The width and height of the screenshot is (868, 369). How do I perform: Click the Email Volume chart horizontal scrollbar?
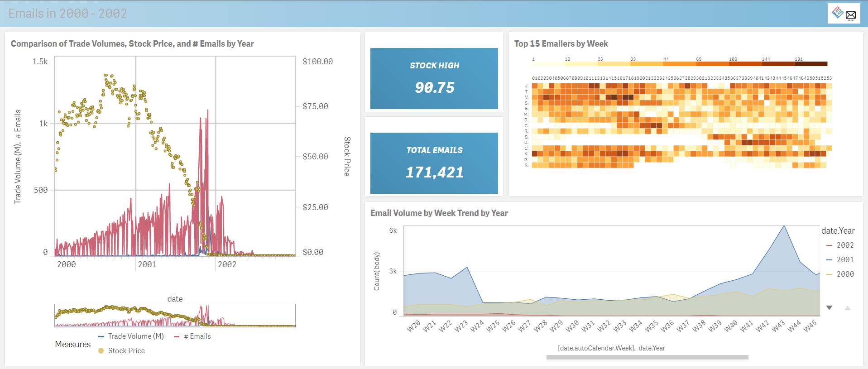coord(647,357)
